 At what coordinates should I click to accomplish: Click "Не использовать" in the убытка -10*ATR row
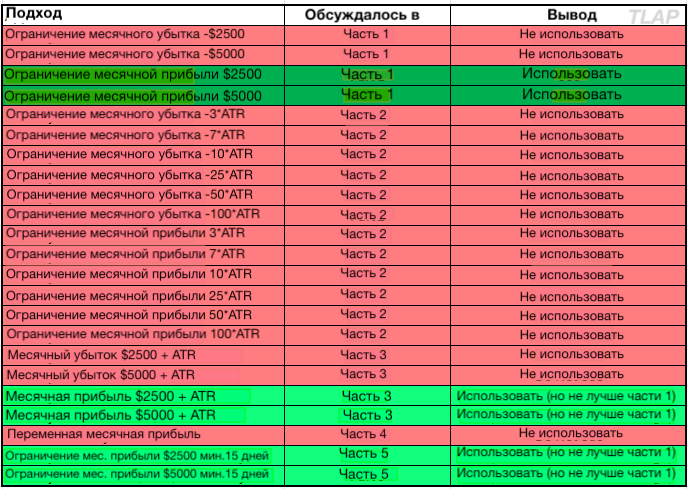click(572, 155)
